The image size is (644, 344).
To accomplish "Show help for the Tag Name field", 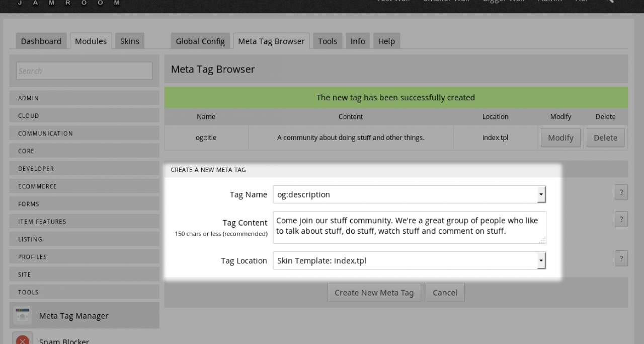I will click(621, 192).
